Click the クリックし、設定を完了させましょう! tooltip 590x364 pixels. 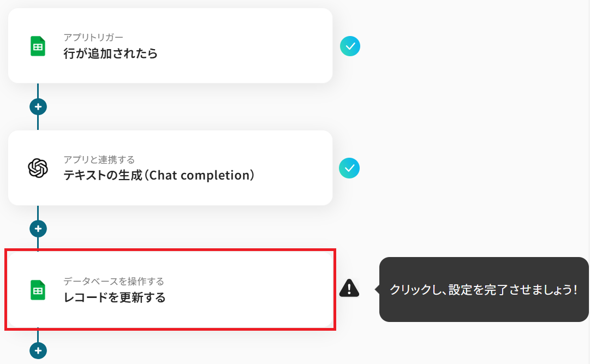pyautogui.click(x=484, y=290)
